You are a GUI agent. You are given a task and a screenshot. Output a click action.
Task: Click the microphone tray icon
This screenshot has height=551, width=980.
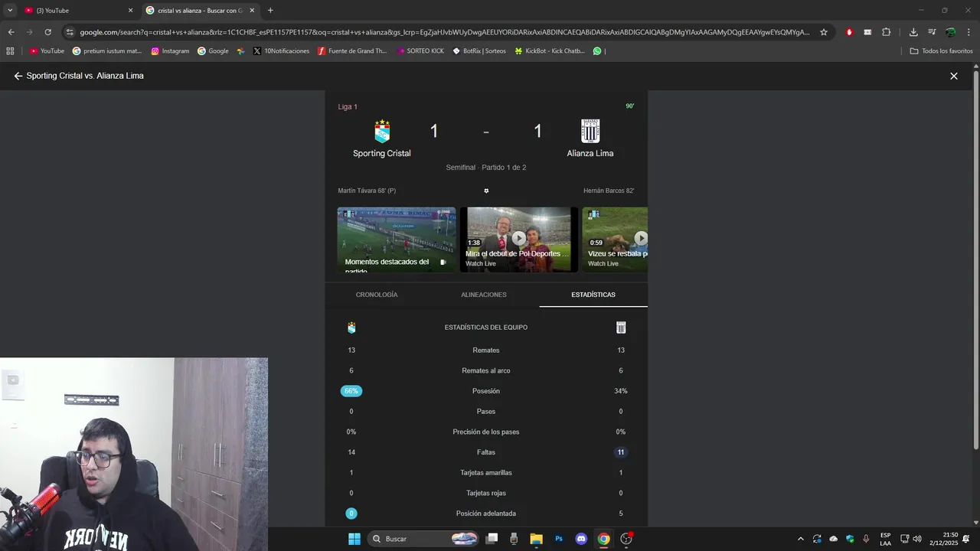coord(866,539)
